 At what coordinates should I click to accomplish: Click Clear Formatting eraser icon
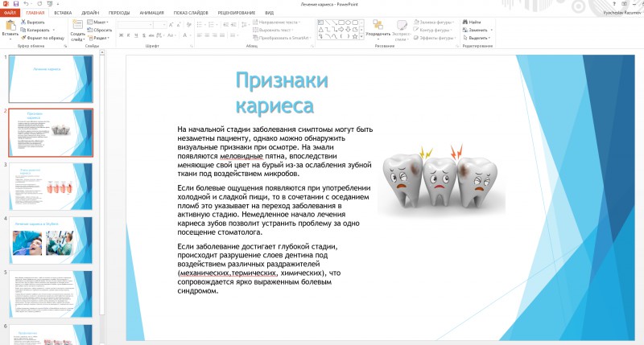[189, 25]
